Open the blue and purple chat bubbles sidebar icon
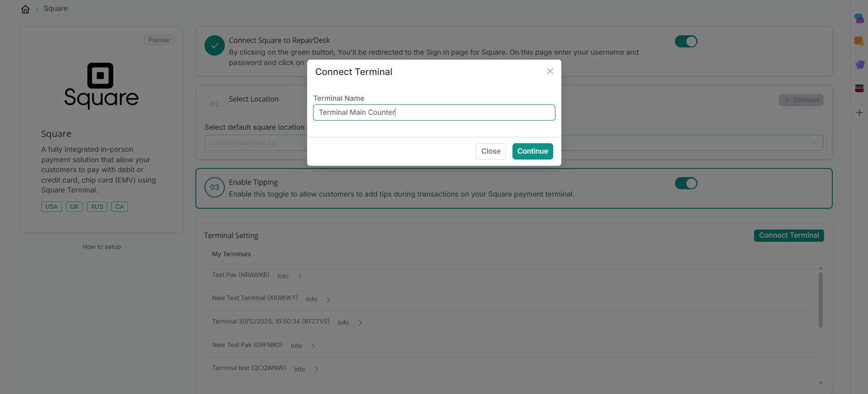Viewport: 868px width, 394px height. point(859,19)
